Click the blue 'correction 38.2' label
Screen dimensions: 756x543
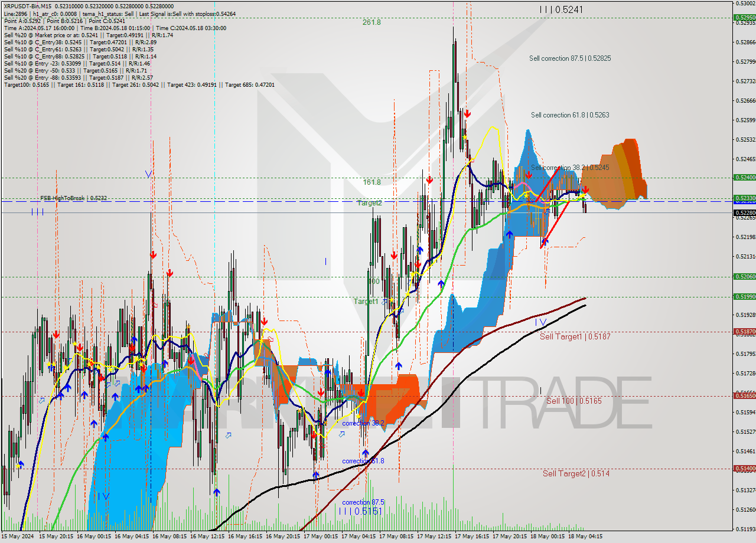click(x=363, y=423)
